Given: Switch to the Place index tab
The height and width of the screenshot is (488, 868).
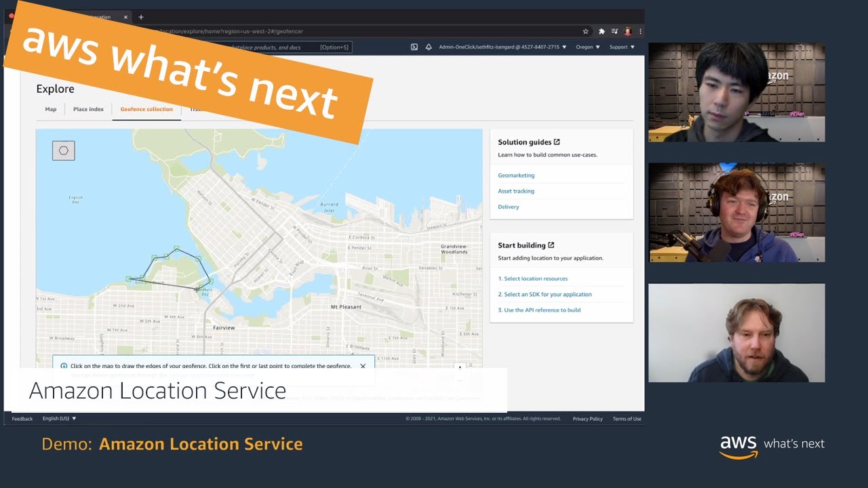Looking at the screenshot, I should point(88,109).
